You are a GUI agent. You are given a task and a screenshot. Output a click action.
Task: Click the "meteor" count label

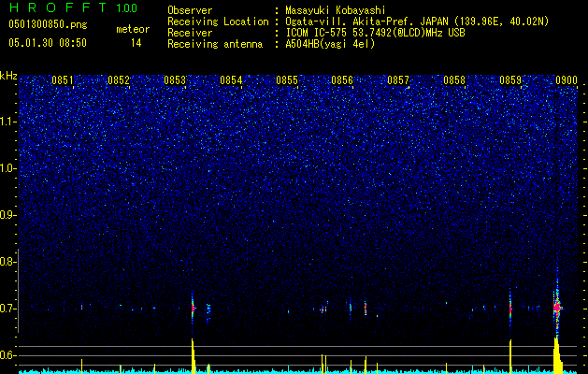pyautogui.click(x=133, y=29)
